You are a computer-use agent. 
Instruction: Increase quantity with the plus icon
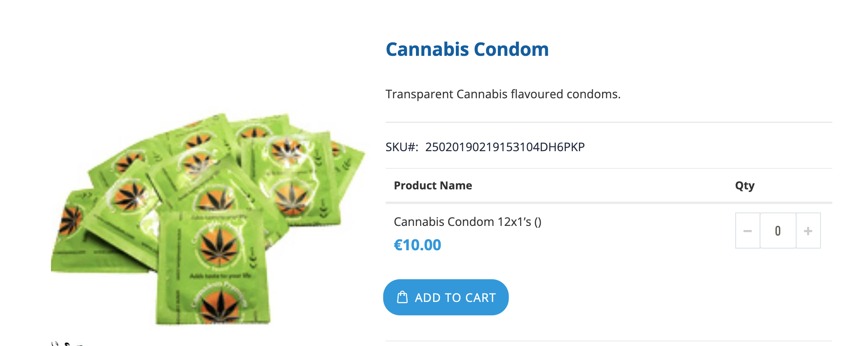click(808, 231)
